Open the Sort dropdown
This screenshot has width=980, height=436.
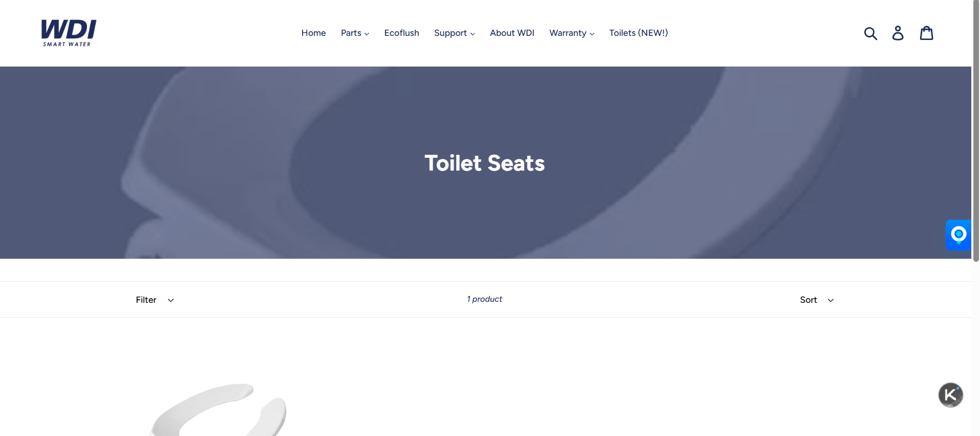[x=817, y=300]
